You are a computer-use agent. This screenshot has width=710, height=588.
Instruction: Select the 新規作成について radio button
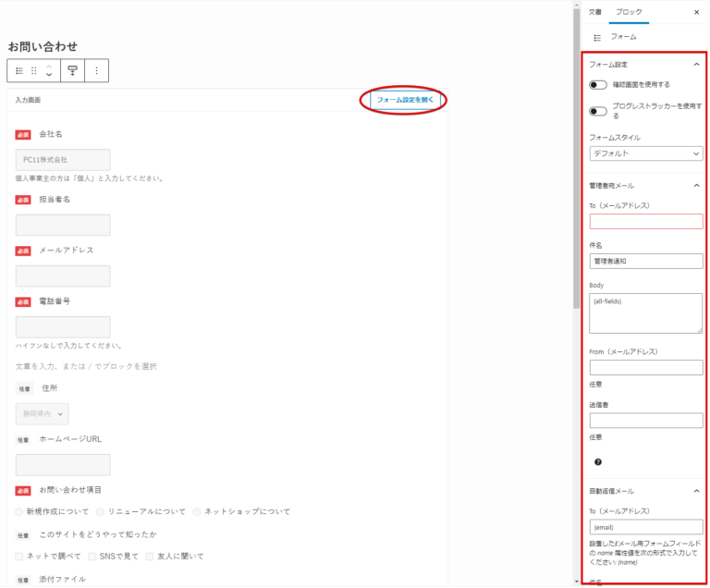click(20, 511)
